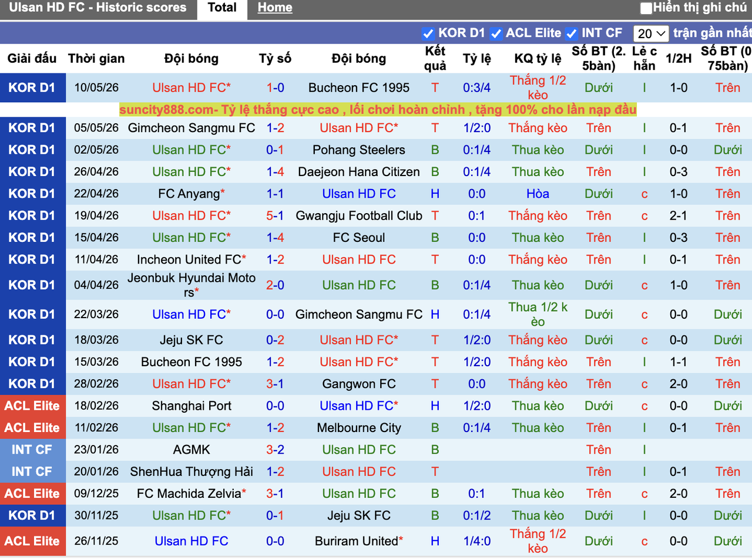Select the ACL Elite league cell for 18/02/26

point(32,406)
